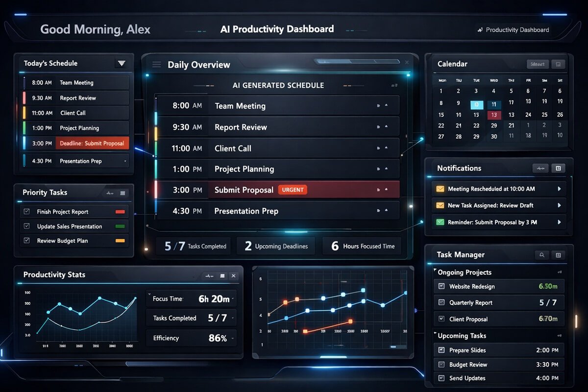Expand the Reminder Submit Proposal notification arrow
The image size is (588, 392).
559,222
